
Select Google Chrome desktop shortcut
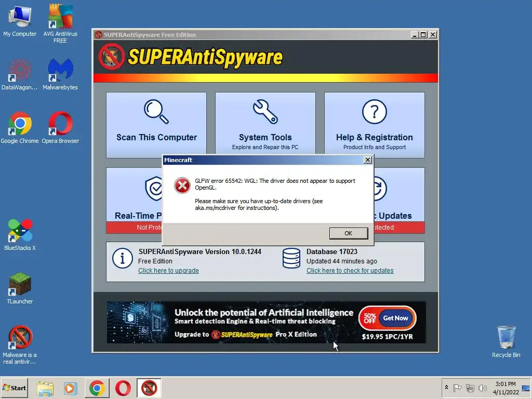[x=20, y=128]
